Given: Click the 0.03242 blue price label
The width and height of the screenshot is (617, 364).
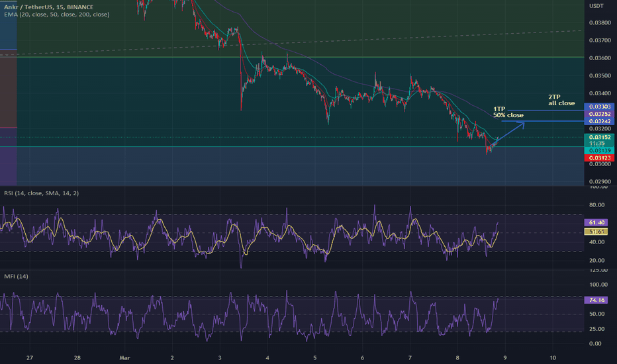Looking at the screenshot, I should tap(599, 121).
